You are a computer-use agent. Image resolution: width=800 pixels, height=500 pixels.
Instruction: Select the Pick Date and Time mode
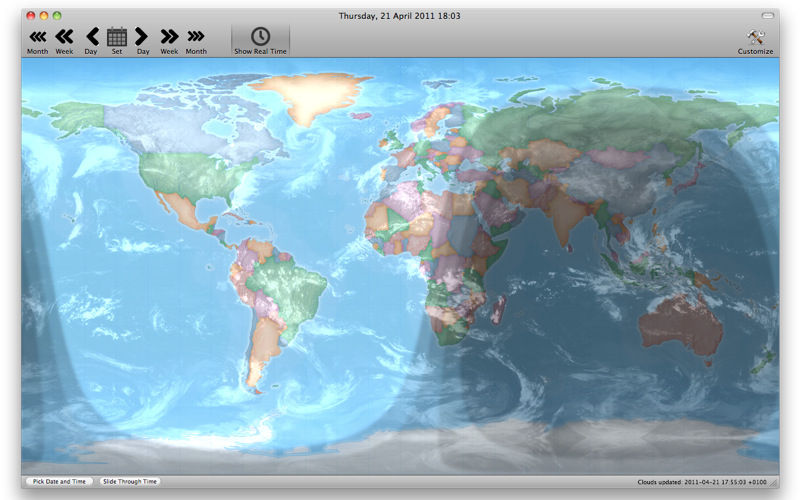(59, 481)
